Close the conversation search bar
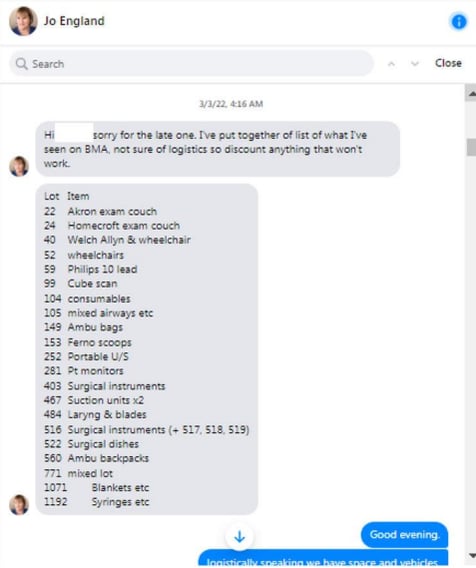Image resolution: width=476 pixels, height=568 pixels. coord(448,63)
